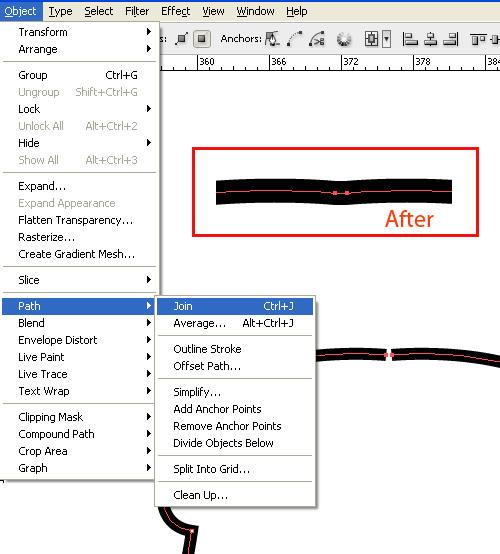The width and height of the screenshot is (500, 554).
Task: Choose Remove Anchor Points
Action: tap(235, 426)
